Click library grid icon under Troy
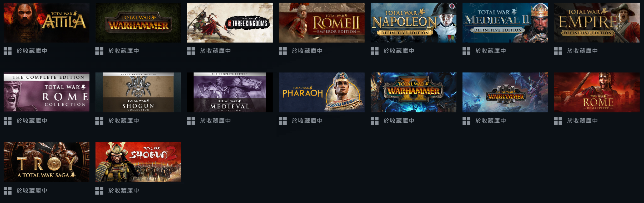Image resolution: width=644 pixels, height=203 pixels. coord(8,191)
